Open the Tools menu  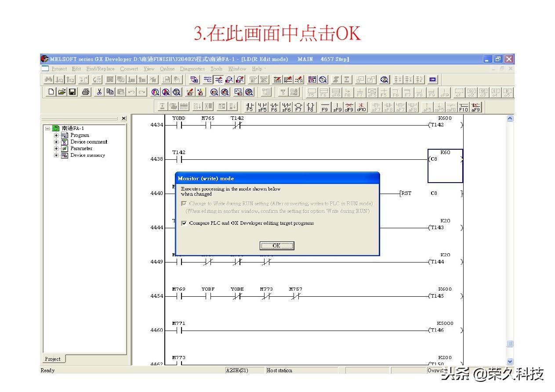[x=216, y=69]
